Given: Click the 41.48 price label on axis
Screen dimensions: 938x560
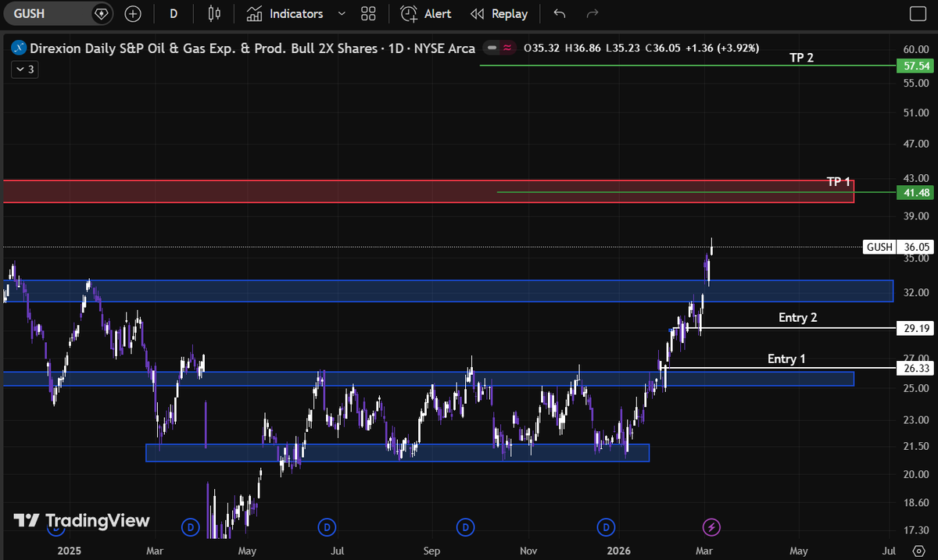Looking at the screenshot, I should (916, 192).
